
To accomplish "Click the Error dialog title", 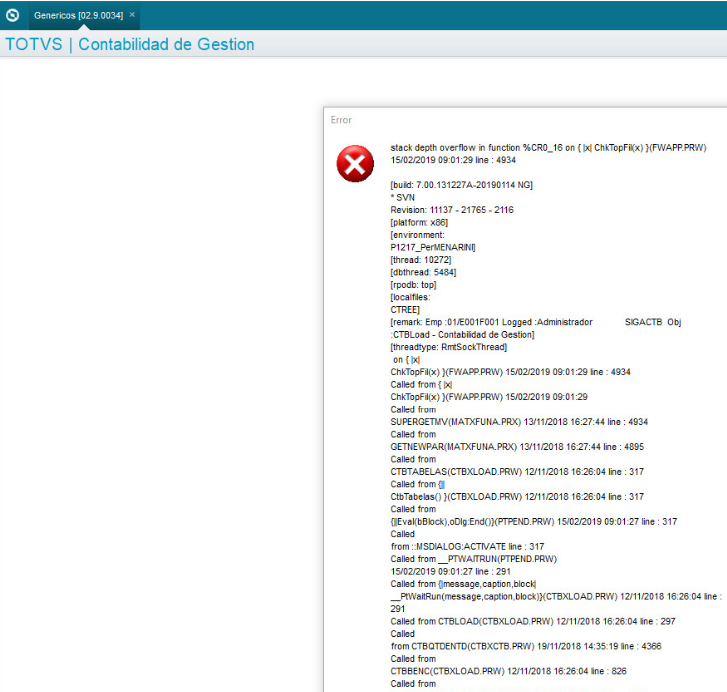I will click(341, 120).
